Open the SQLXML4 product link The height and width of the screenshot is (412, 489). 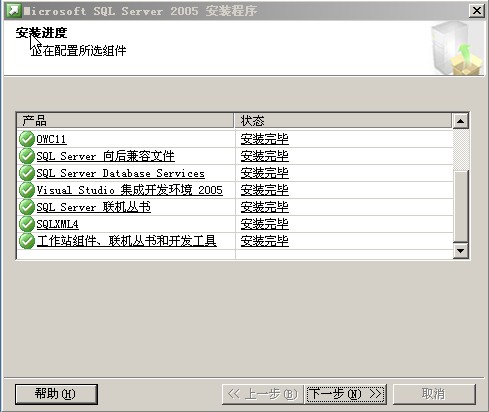57,224
